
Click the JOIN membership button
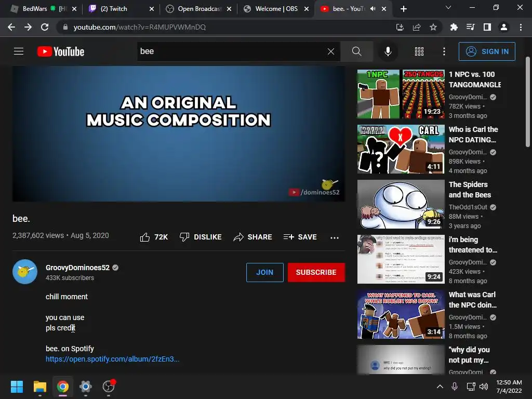coord(264,272)
